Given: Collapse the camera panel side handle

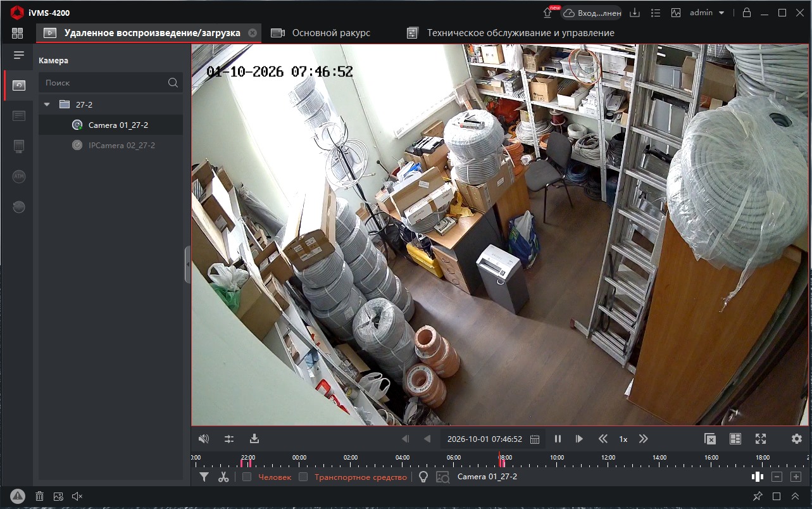Looking at the screenshot, I should 187,265.
